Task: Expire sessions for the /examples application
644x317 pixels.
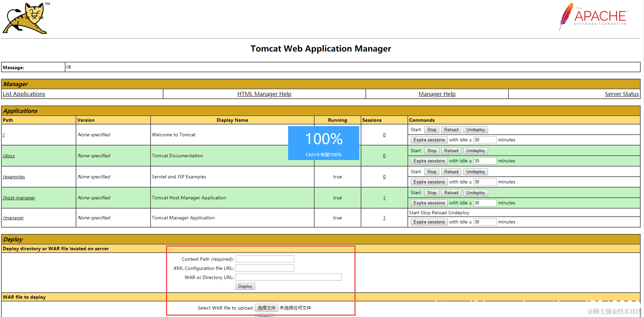Action: (x=429, y=182)
